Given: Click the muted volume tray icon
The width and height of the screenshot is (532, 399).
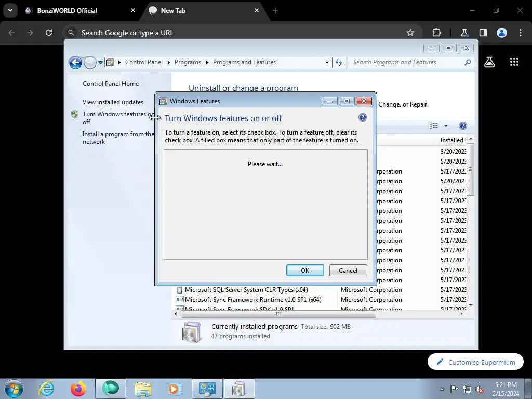Looking at the screenshot, I should [x=480, y=389].
